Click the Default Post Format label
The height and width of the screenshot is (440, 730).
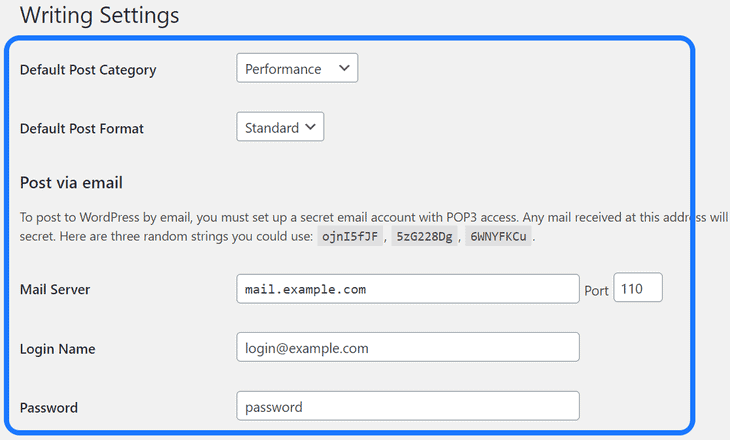[x=82, y=129]
